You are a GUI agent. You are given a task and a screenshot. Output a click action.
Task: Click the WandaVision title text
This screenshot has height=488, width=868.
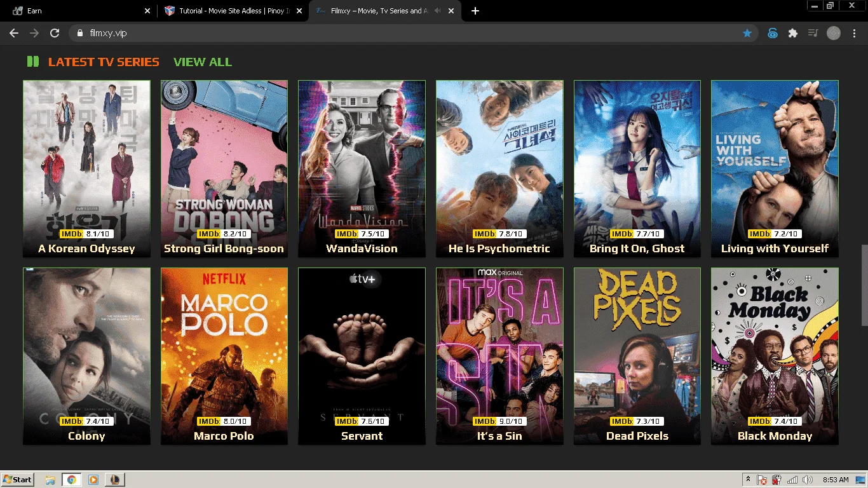pyautogui.click(x=362, y=248)
